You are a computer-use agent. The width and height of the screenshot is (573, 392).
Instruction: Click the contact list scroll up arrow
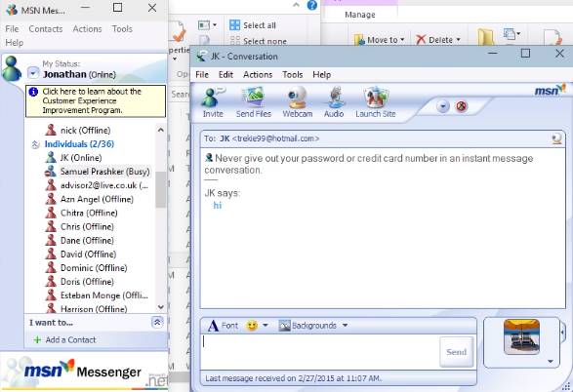160,130
